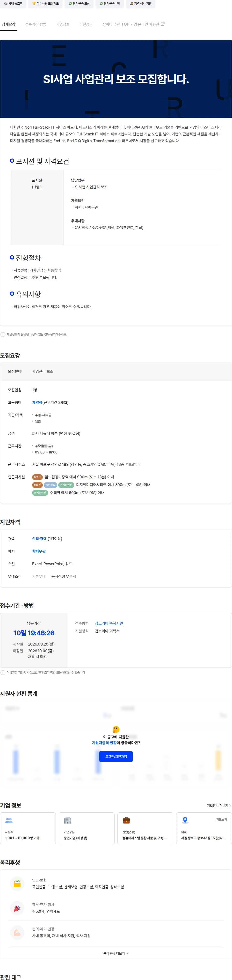The width and height of the screenshot is (232, 980).
Task: Click 6호선 badge for 월드컵경기장역
Action: point(37,477)
